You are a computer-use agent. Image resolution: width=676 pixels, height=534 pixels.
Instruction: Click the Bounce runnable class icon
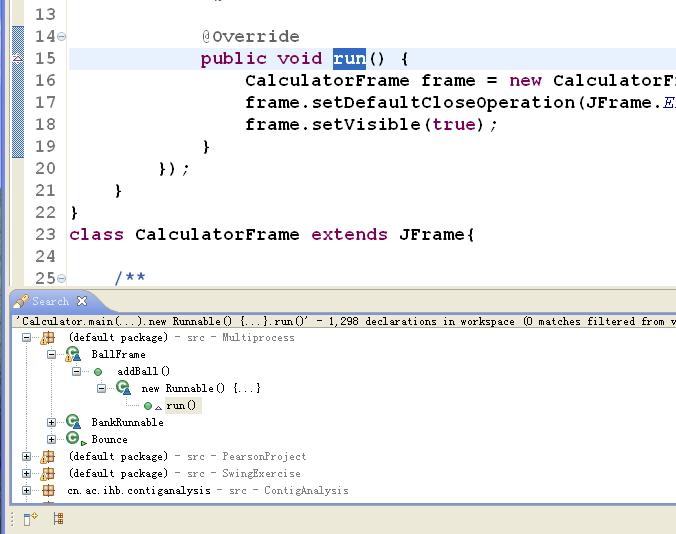tap(76, 439)
